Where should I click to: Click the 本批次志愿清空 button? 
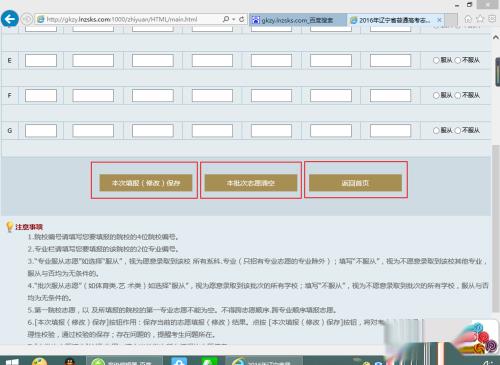(251, 183)
